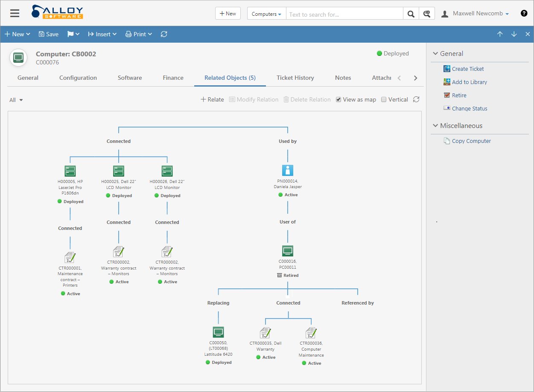Switch to the Software tab
Viewport: 534px width, 392px height.
coord(130,78)
